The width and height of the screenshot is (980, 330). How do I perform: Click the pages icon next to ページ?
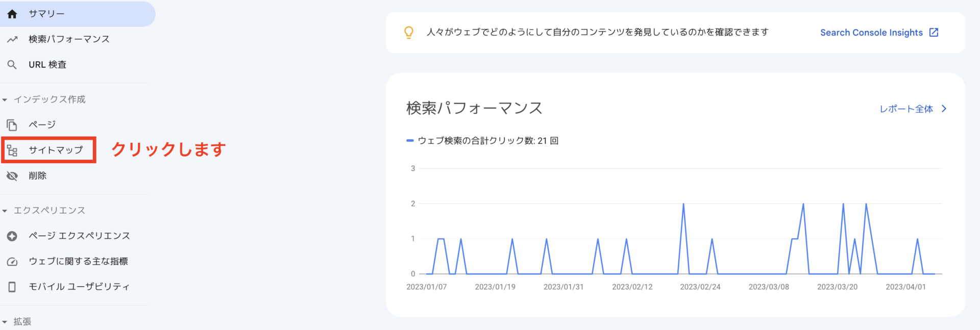pyautogui.click(x=12, y=125)
